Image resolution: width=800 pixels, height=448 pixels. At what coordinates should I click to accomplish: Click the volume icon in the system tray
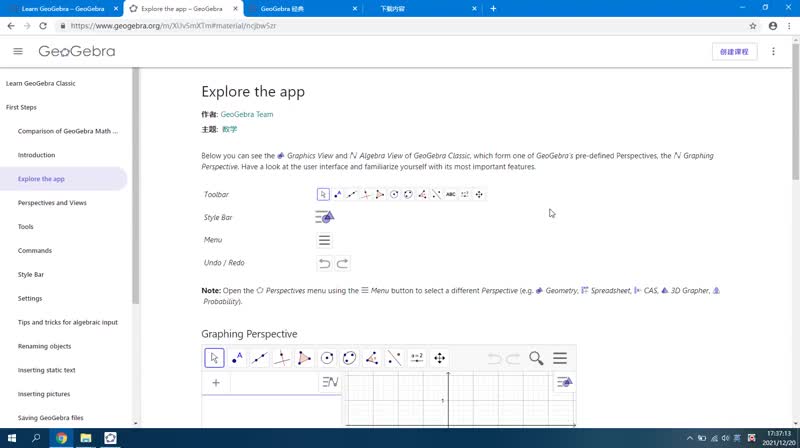point(726,438)
